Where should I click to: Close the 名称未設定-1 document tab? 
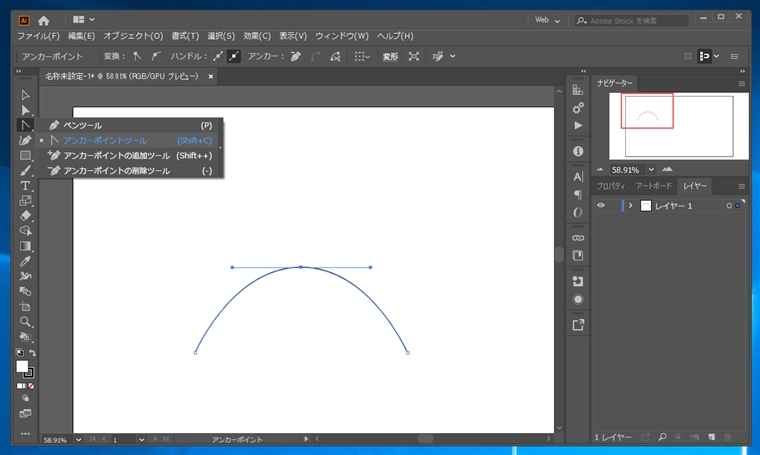click(211, 77)
